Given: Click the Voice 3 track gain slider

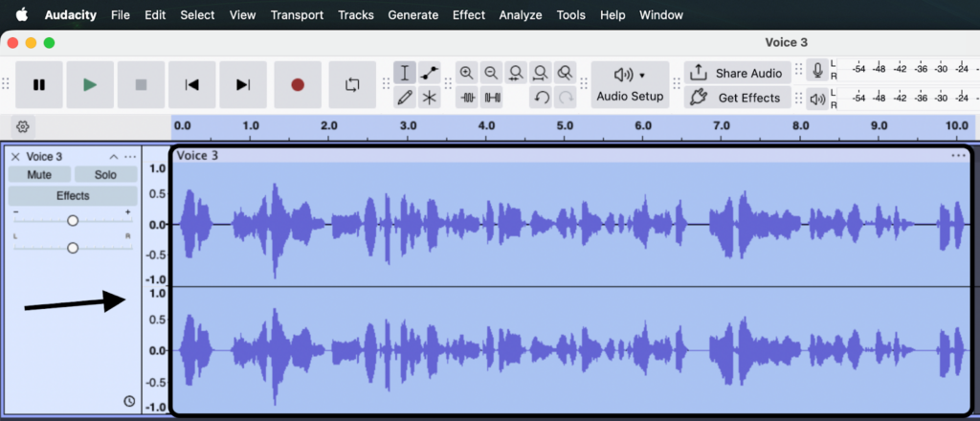Looking at the screenshot, I should [73, 220].
